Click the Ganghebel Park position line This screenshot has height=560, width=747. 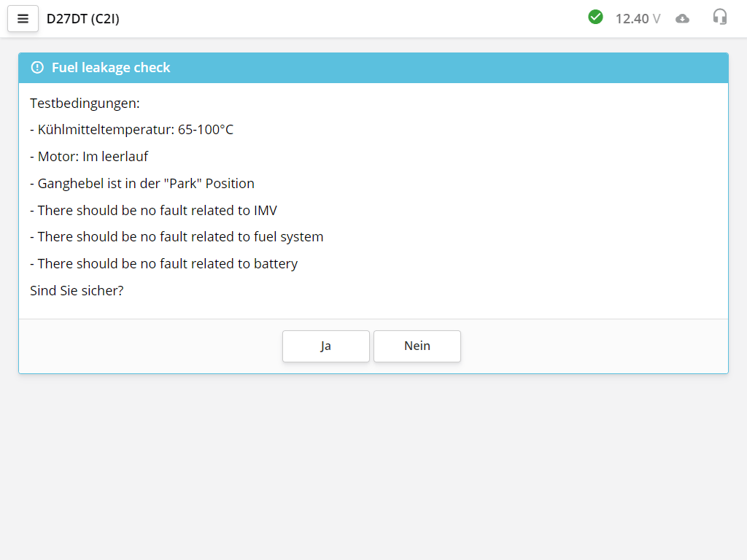point(142,184)
